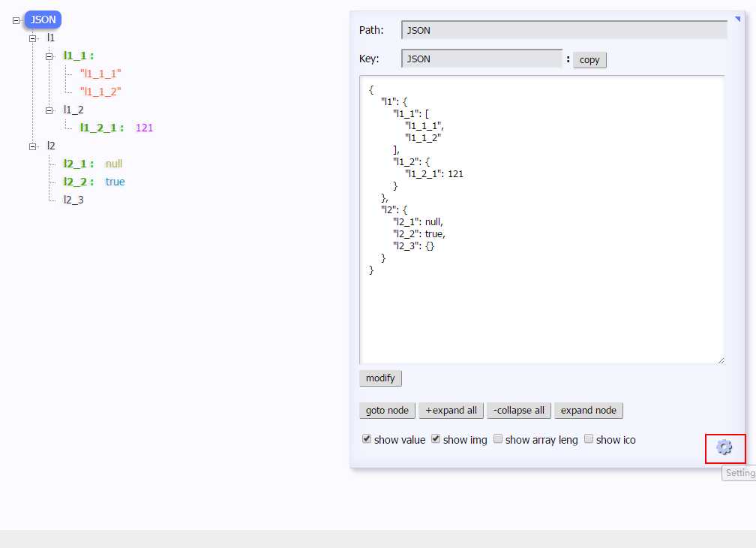Select the "l1_1_2" string value

coord(100,91)
